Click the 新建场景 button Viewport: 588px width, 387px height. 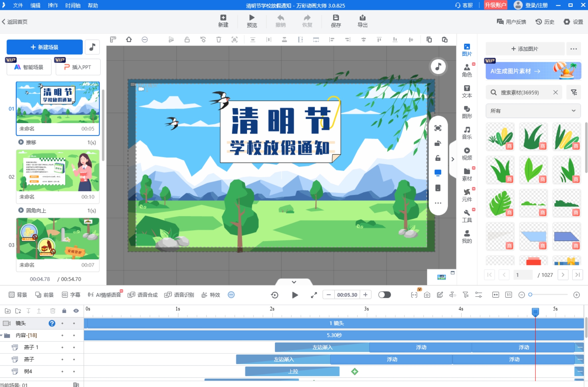(x=45, y=47)
